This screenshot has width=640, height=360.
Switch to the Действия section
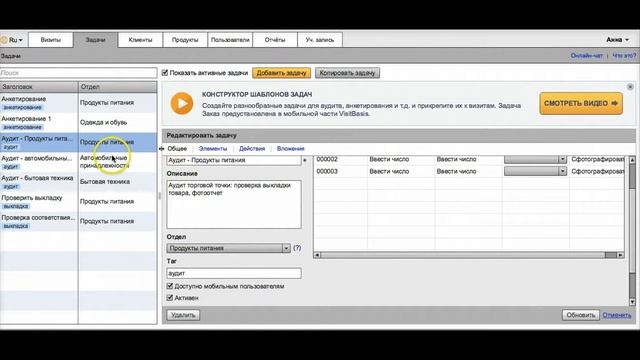252,149
